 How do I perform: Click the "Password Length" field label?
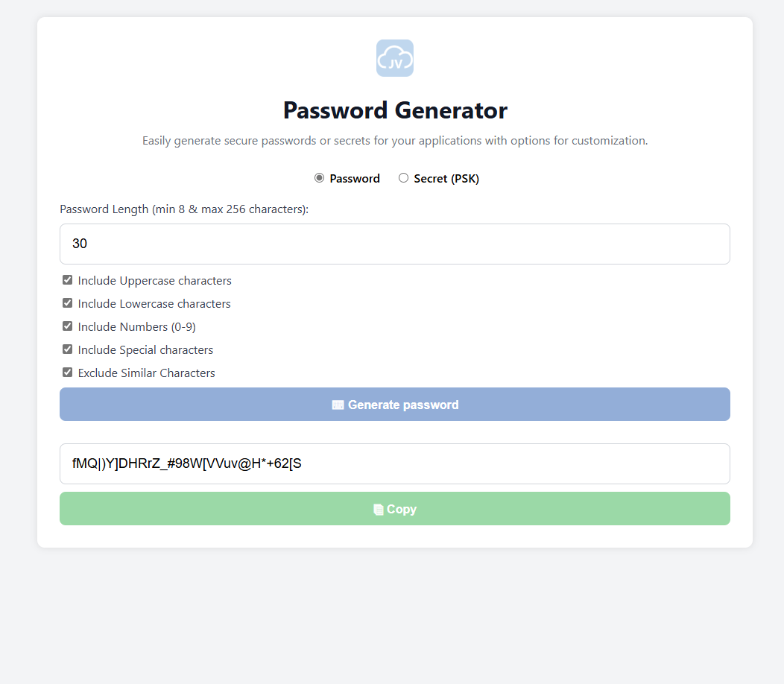pyautogui.click(x=184, y=209)
